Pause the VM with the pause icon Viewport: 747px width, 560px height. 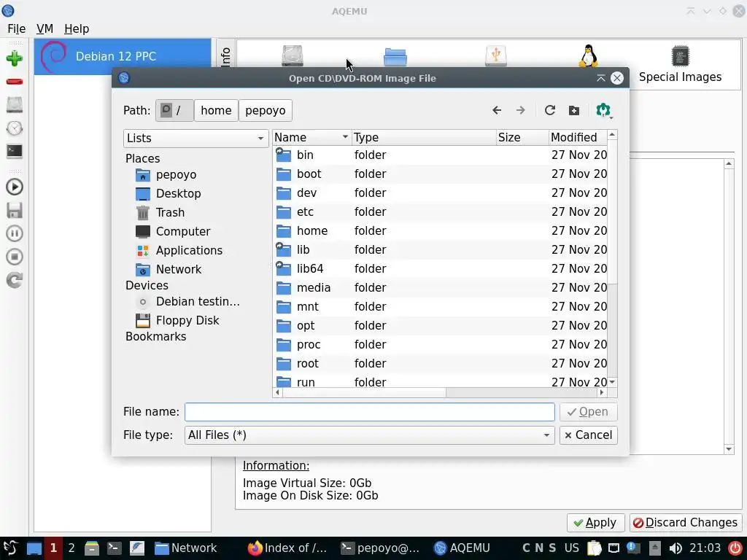point(15,233)
